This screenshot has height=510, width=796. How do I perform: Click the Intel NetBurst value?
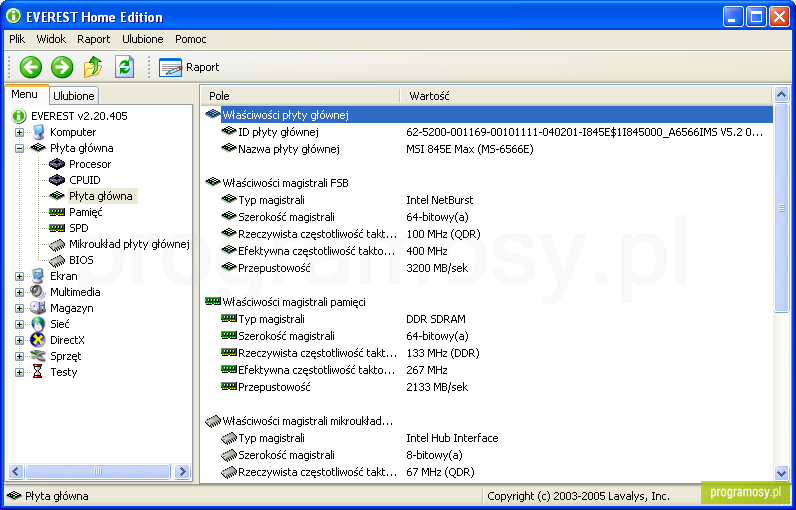(x=440, y=200)
